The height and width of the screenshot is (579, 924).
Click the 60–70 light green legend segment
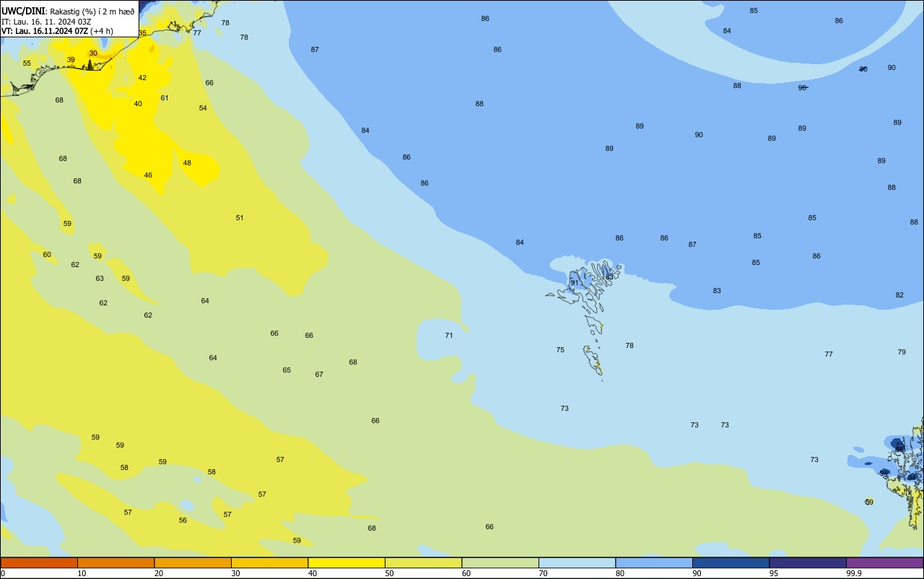[x=500, y=562]
